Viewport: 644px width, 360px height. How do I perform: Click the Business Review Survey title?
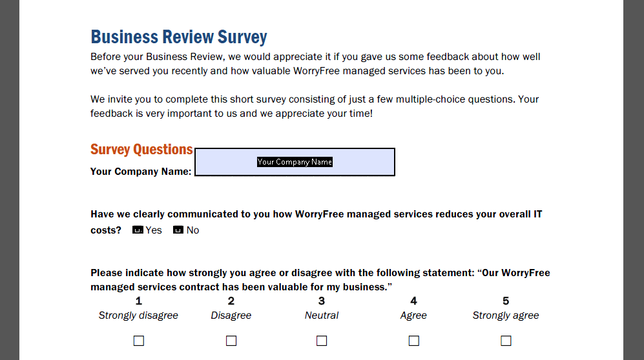click(179, 37)
